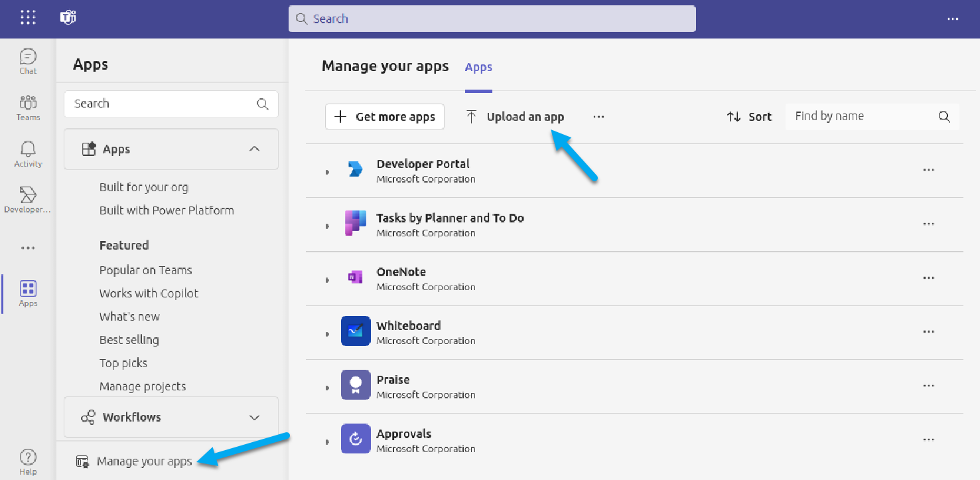Open settings and more ellipsis at top right
Screen dimensions: 980x480
[x=953, y=19]
